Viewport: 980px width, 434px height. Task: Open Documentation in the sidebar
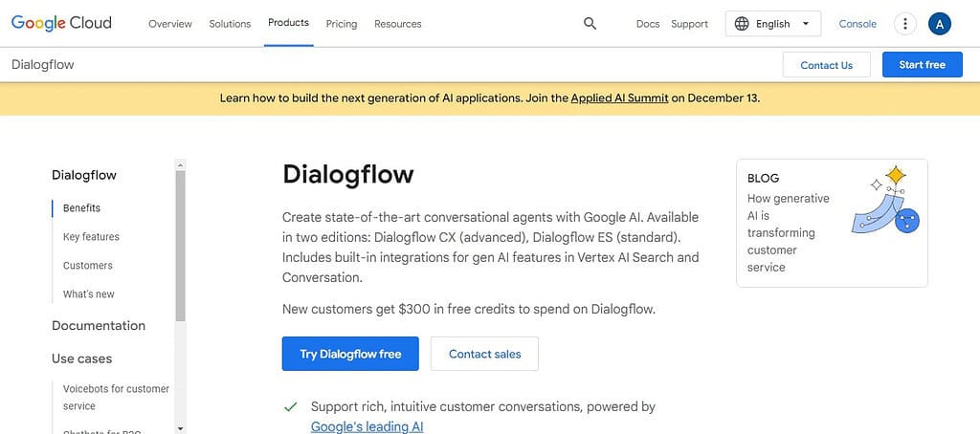[x=99, y=325]
